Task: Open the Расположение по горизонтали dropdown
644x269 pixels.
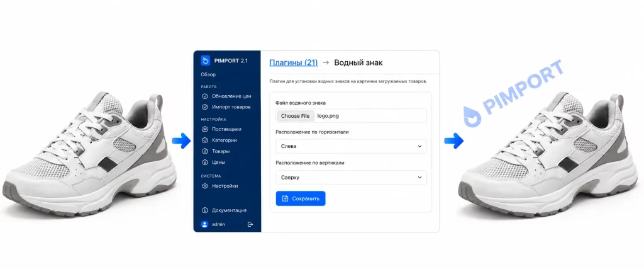Action: (351, 146)
